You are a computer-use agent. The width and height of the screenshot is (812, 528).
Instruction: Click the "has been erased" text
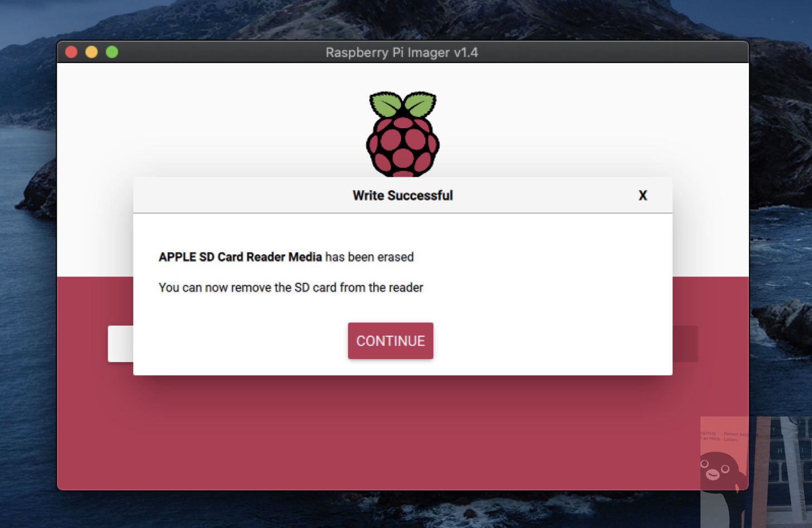pos(369,257)
